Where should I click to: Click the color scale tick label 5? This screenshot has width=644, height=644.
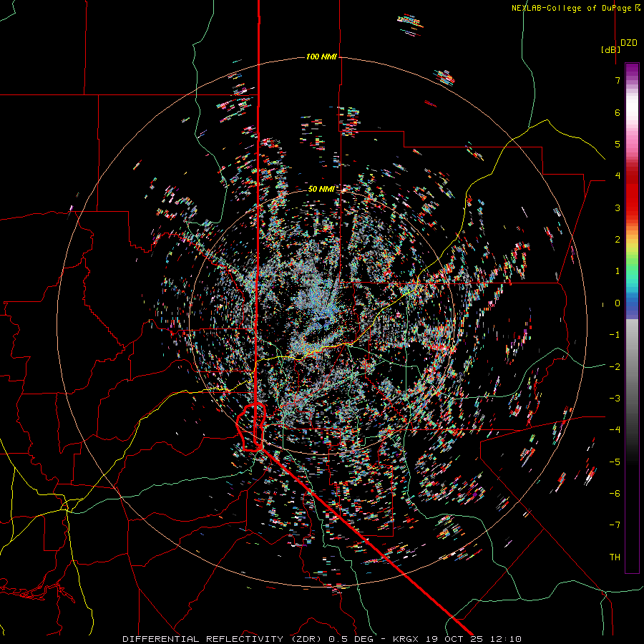point(618,144)
